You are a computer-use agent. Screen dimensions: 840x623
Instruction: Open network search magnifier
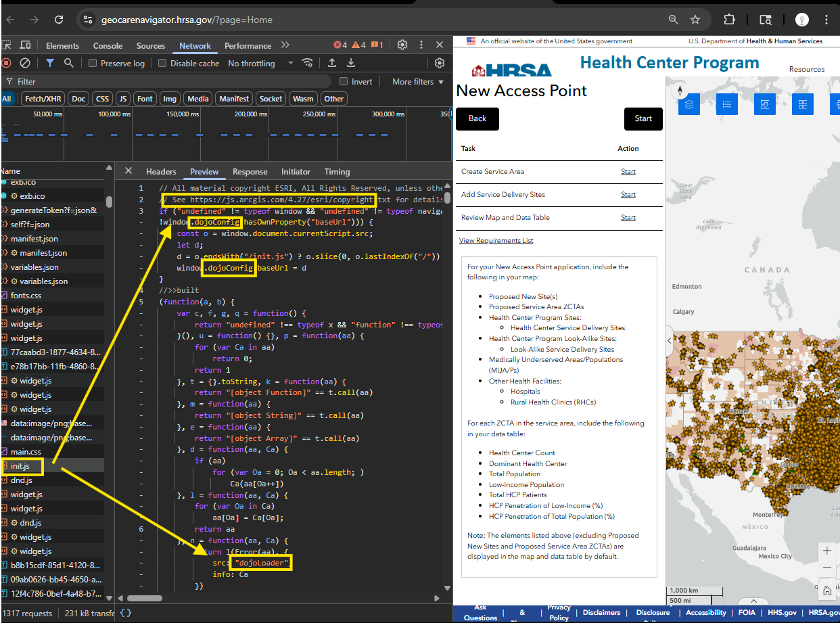tap(68, 63)
